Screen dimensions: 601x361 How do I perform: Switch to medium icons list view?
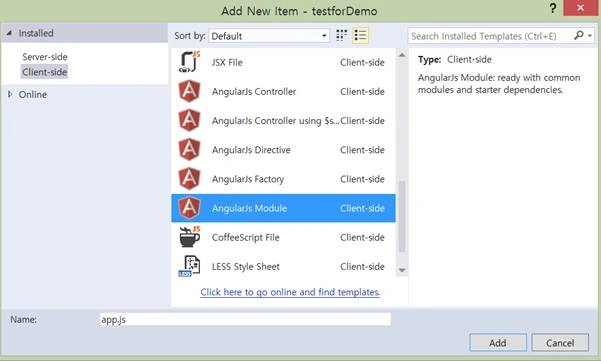(x=360, y=36)
